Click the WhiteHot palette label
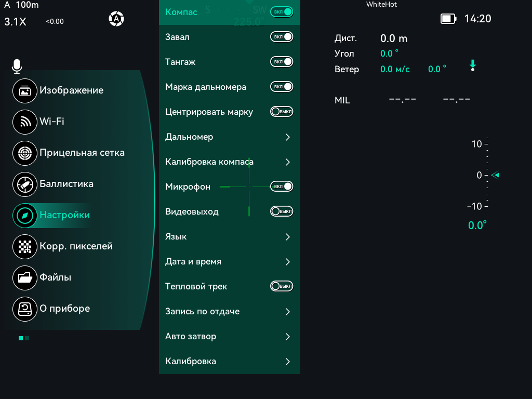Viewport: 532px width, 399px height. 381,4
